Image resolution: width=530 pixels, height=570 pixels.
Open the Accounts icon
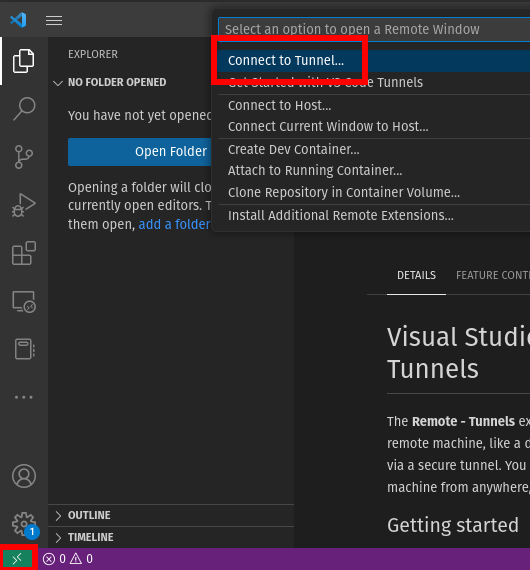24,476
